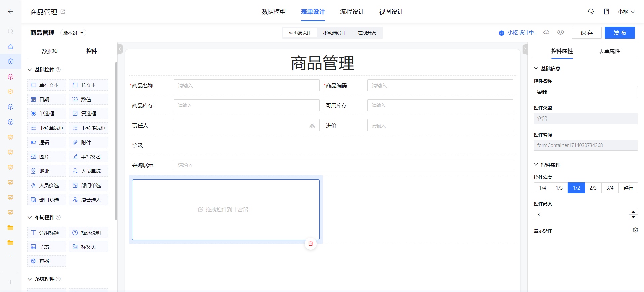Switch to 在线开发 mode

point(367,33)
